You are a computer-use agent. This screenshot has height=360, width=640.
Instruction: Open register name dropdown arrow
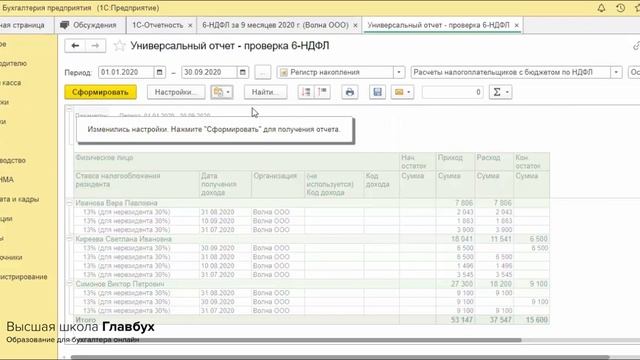pos(616,72)
